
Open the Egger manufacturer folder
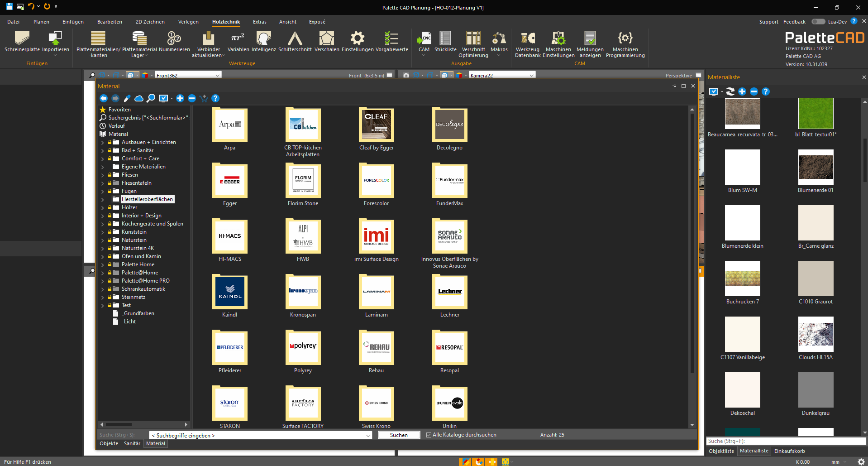(230, 181)
